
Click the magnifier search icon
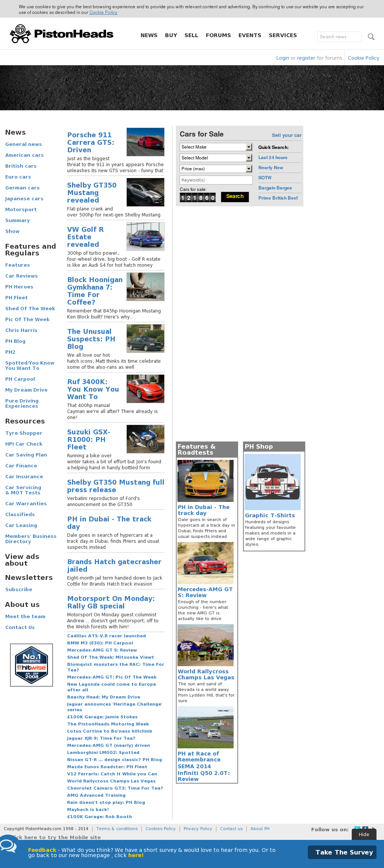[371, 37]
